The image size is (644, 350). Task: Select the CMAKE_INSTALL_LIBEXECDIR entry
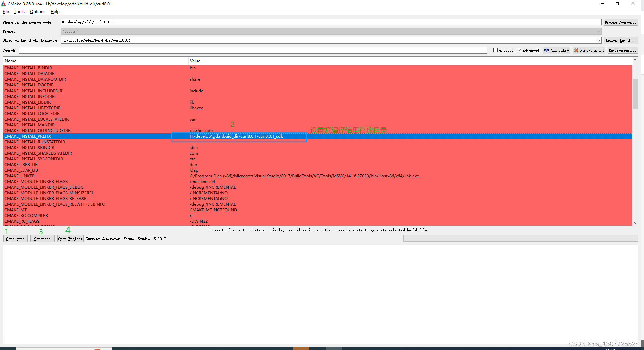click(32, 108)
